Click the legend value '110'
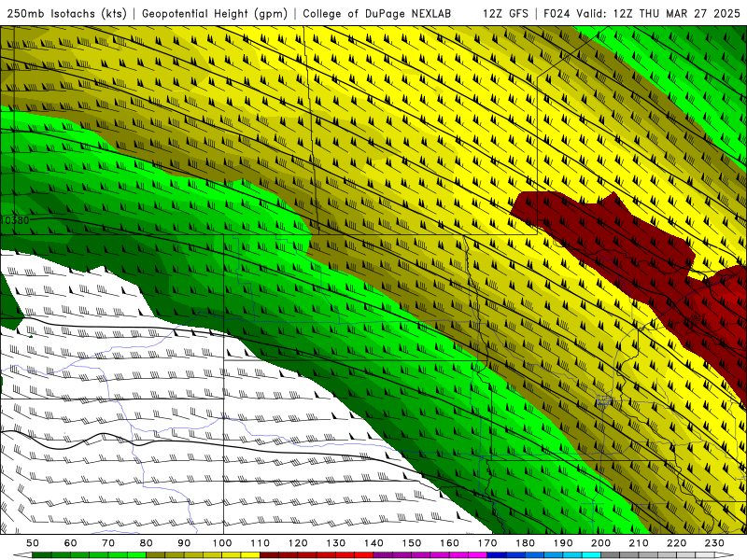The width and height of the screenshot is (747, 560). [261, 543]
